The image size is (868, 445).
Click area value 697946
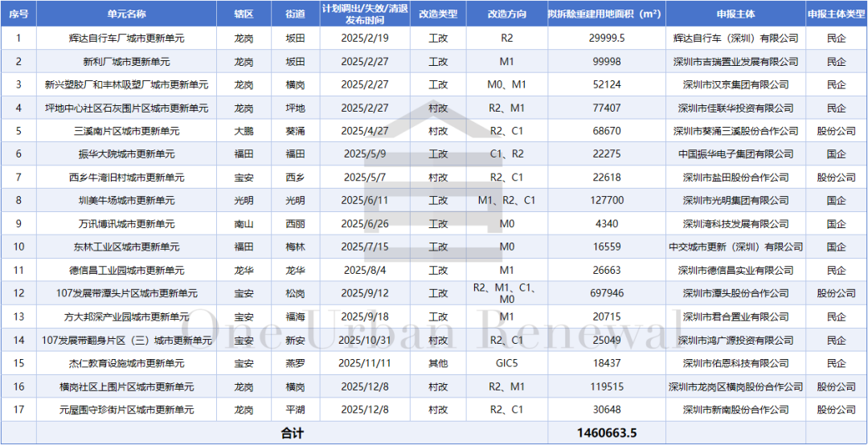coord(607,294)
